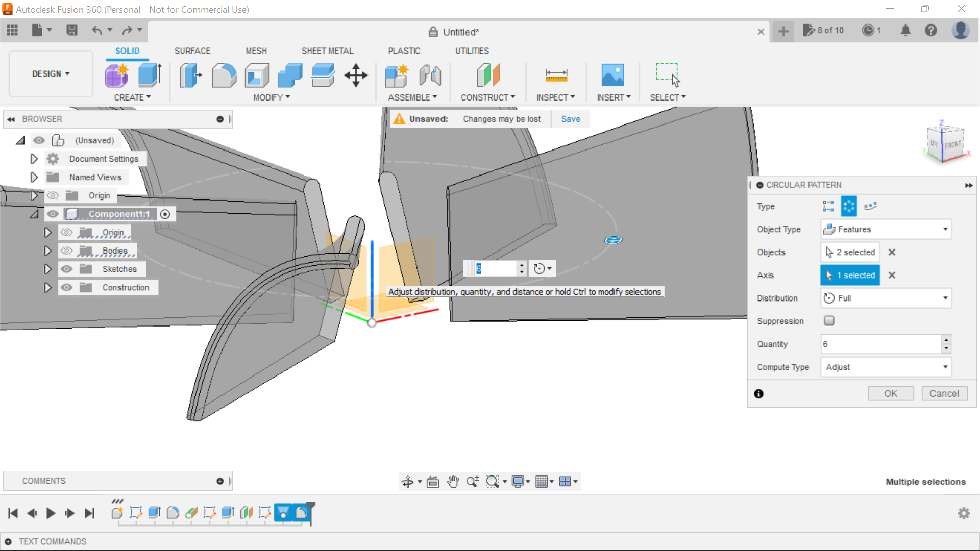Click the Shell tool icon

coord(257,76)
